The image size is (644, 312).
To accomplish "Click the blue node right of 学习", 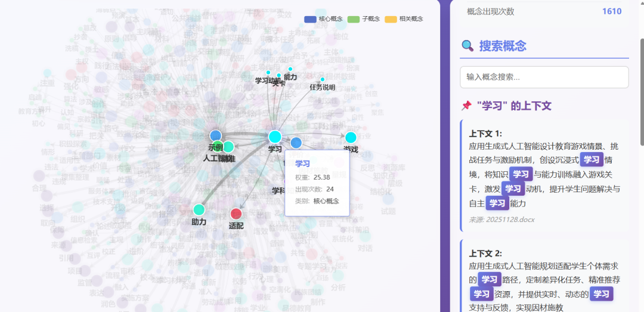I will point(296,143).
